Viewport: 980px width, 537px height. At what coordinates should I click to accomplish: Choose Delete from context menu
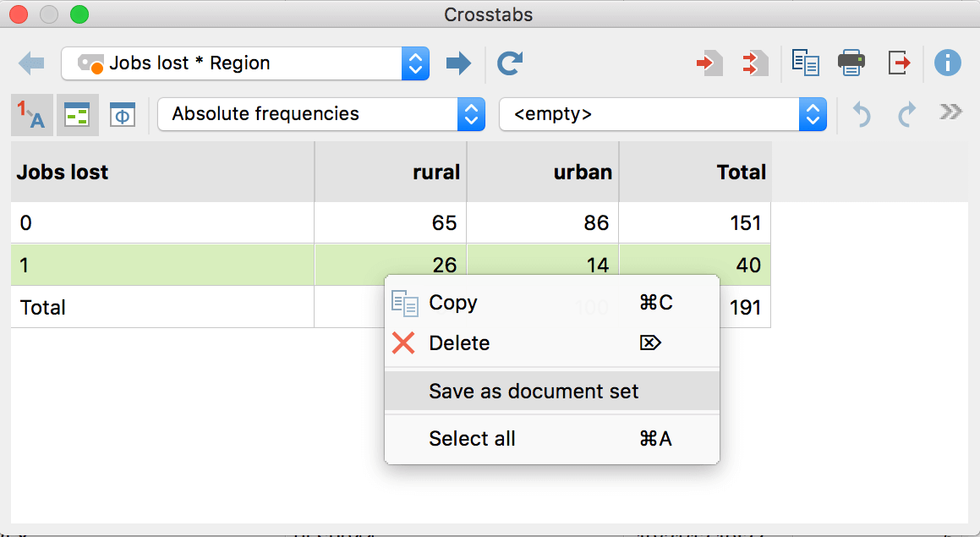point(552,343)
